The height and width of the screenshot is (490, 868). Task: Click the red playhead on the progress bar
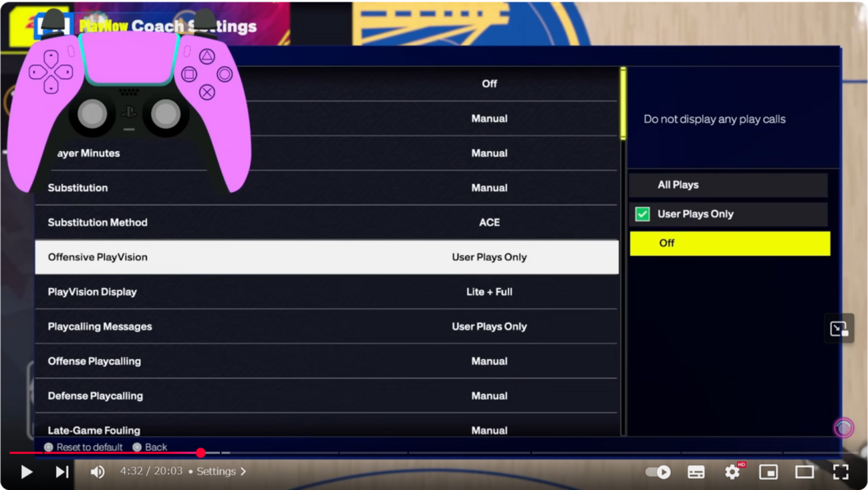(200, 453)
